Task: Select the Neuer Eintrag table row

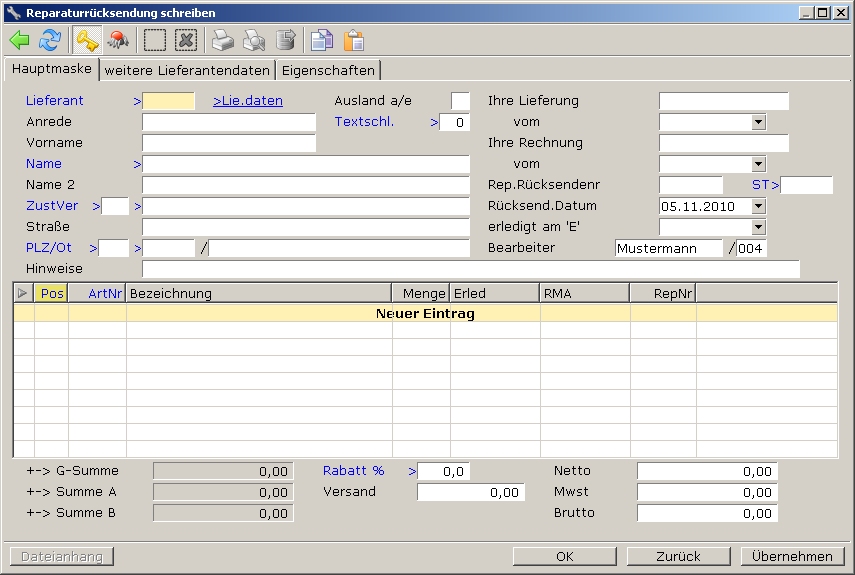Action: click(x=425, y=313)
